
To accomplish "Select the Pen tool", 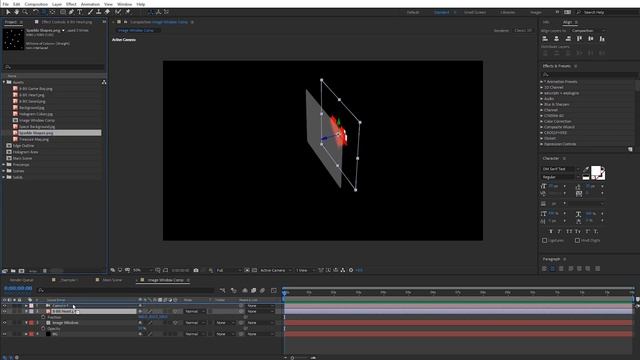I will [71, 12].
